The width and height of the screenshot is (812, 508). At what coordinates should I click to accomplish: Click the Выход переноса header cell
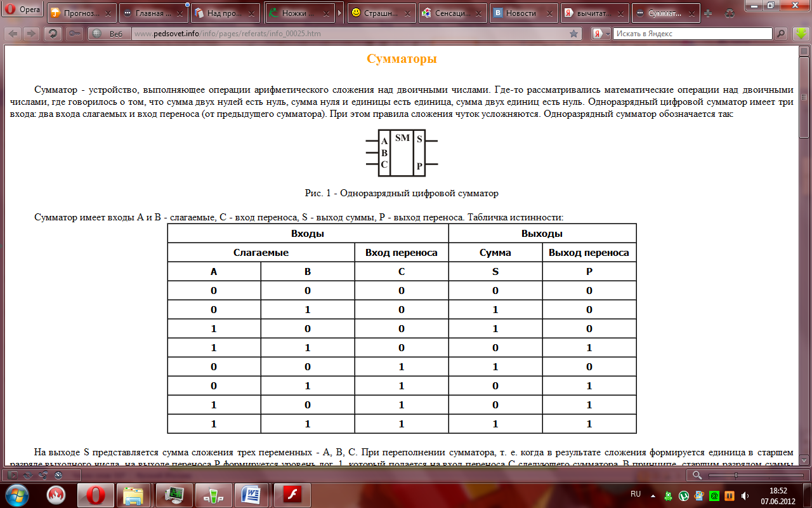tap(589, 253)
